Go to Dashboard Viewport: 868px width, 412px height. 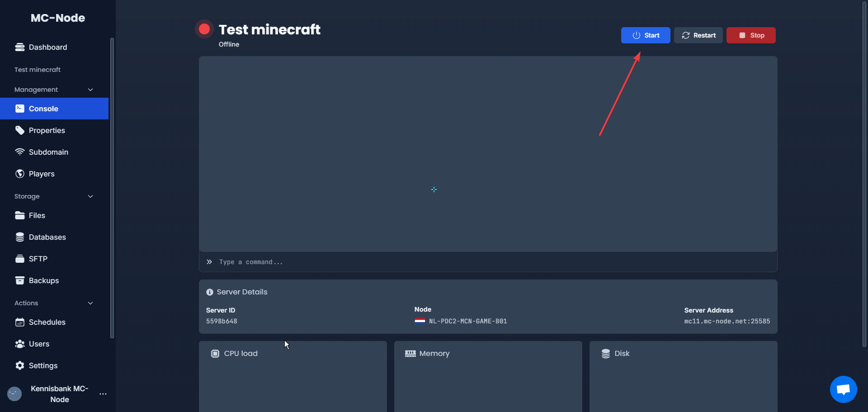[54, 47]
